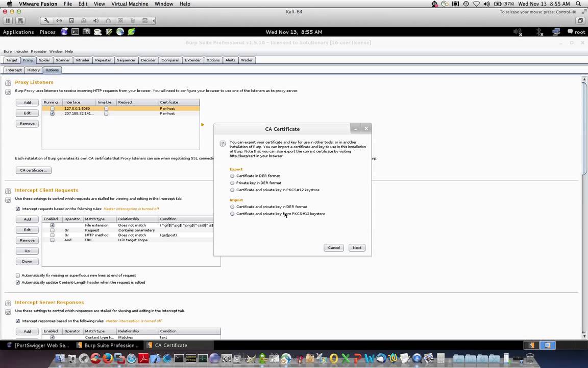
Task: Select Export Private key in DER format
Action: click(x=232, y=183)
